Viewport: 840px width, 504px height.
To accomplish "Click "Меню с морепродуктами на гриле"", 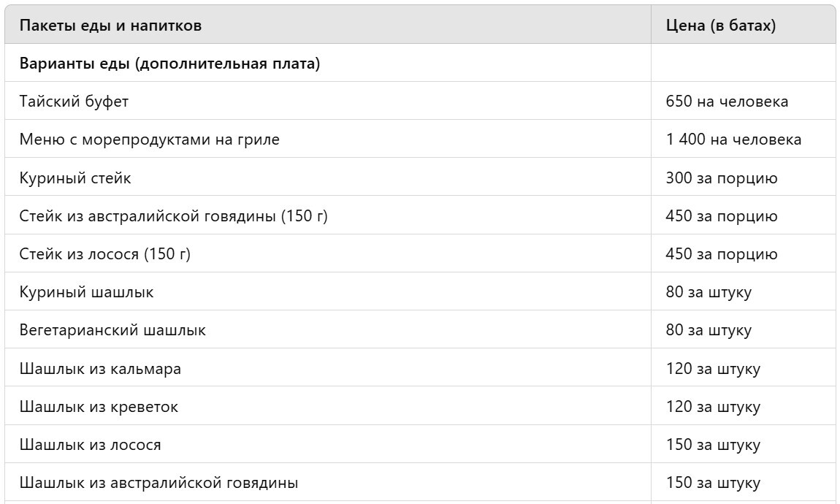I will 149,140.
